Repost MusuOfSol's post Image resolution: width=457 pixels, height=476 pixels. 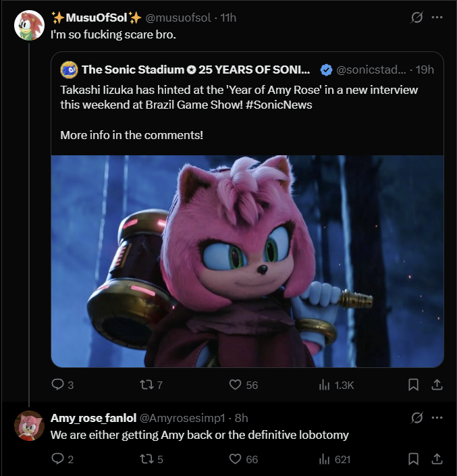146,385
